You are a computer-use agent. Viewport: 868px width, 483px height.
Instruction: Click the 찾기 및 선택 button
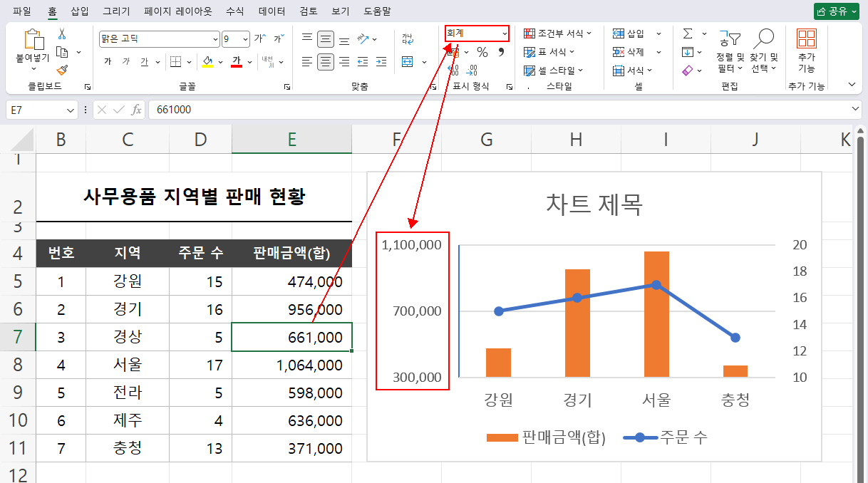coord(765,49)
